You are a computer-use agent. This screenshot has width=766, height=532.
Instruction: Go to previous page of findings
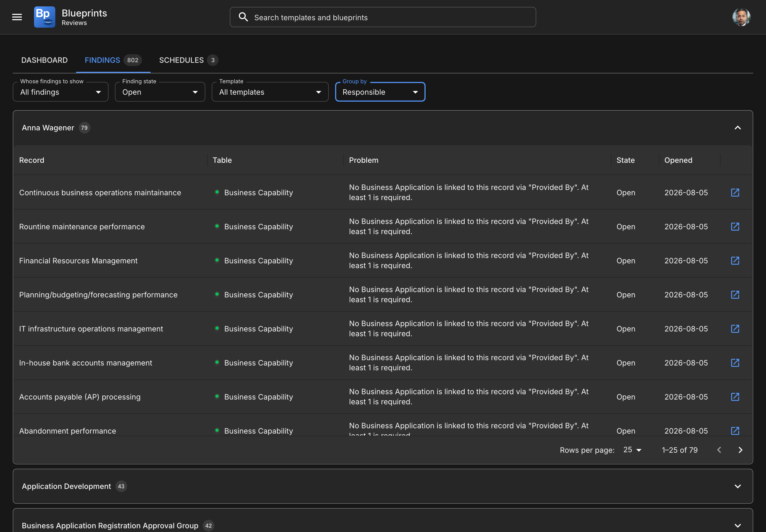click(719, 450)
